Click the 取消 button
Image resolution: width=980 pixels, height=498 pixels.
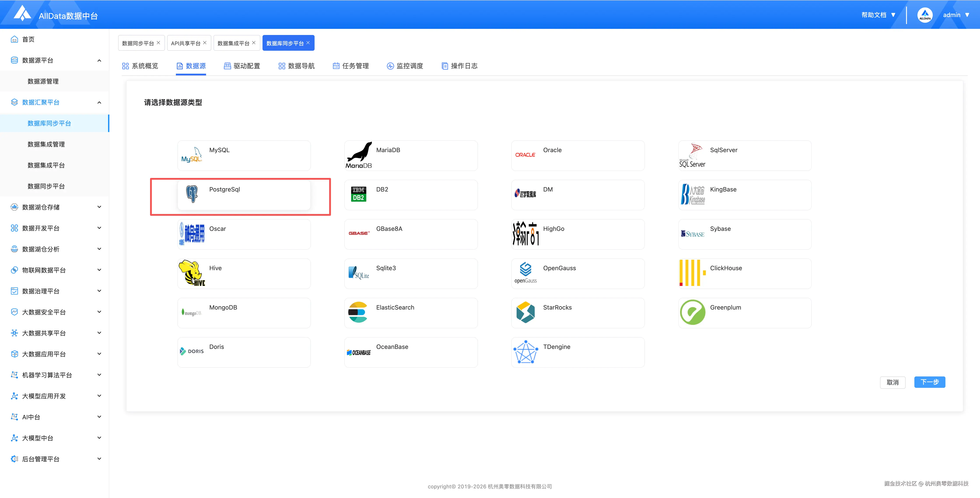click(892, 382)
